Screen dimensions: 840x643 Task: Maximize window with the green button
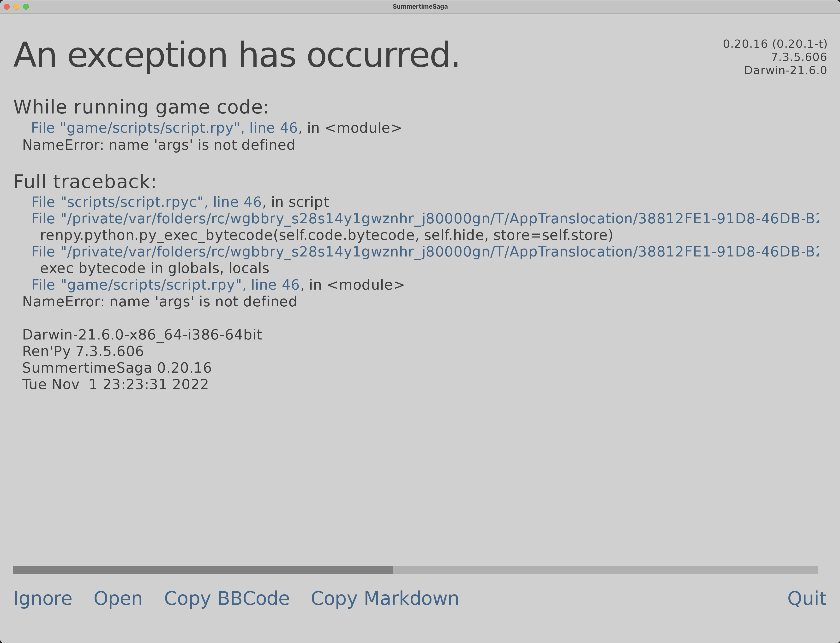pos(26,6)
